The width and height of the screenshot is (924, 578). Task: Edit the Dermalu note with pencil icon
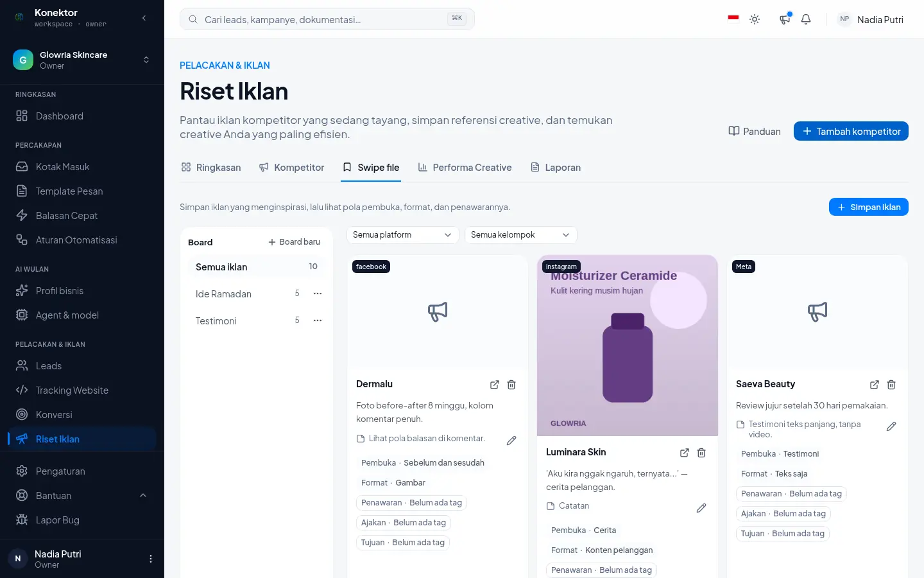tap(511, 441)
